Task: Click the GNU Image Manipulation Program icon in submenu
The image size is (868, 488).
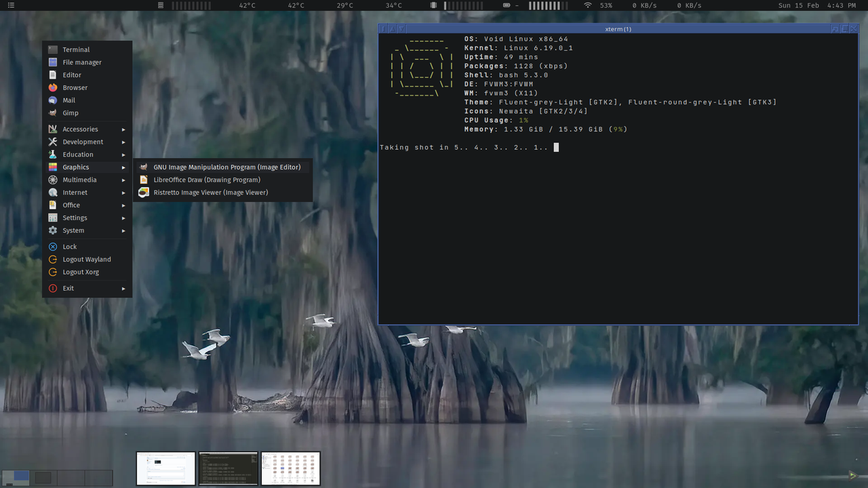Action: (143, 167)
